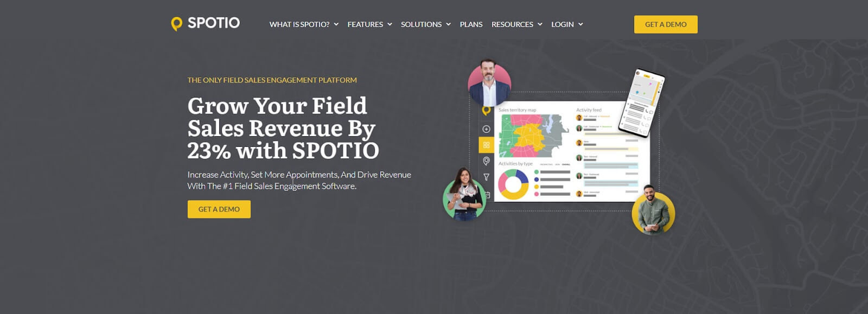Expand the What is SPOTIO? chevron

(x=336, y=24)
